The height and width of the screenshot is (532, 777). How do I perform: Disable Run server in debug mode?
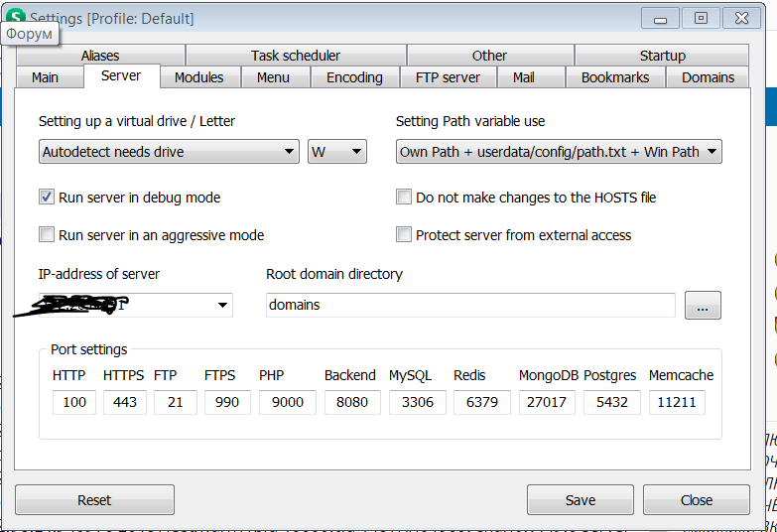point(47,198)
